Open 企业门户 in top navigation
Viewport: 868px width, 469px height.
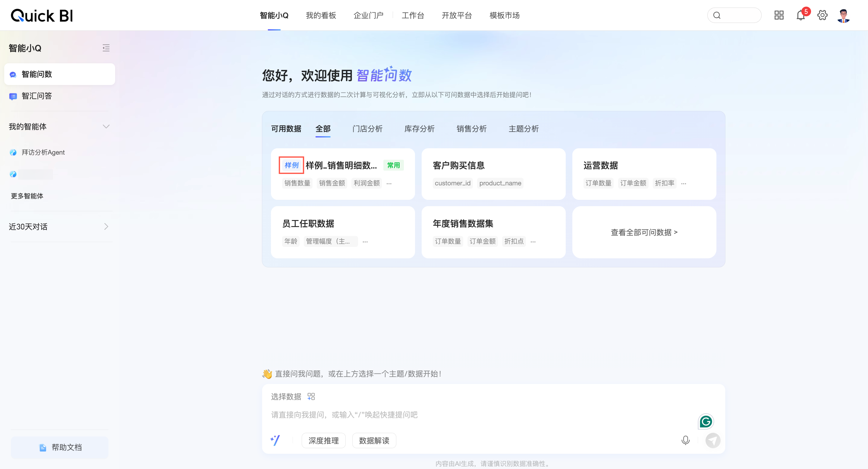point(368,15)
